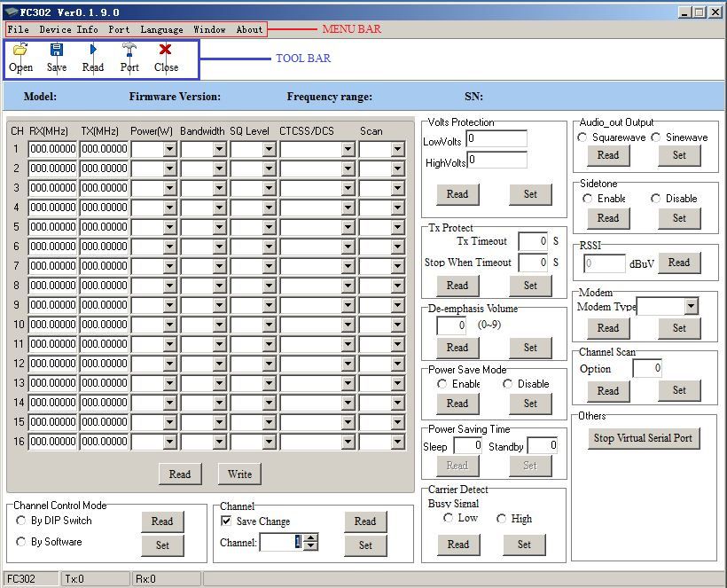Select Sidetone Enable option
Image resolution: width=727 pixels, height=588 pixels.
point(588,199)
